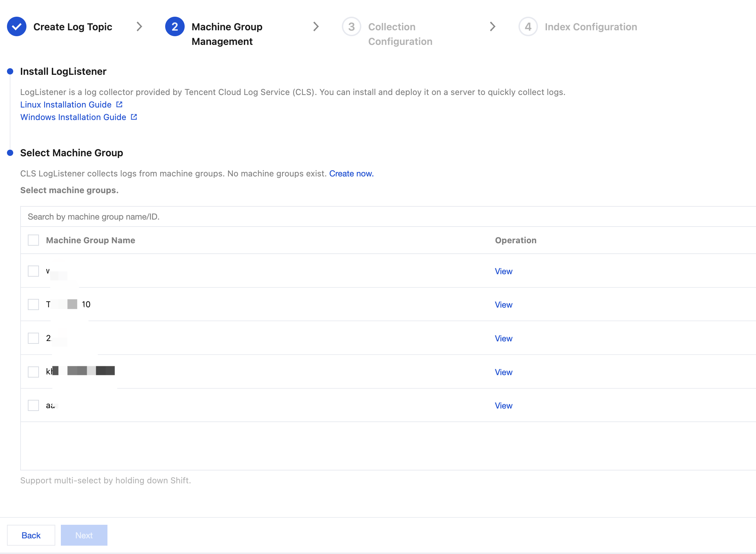Click chevron arrow before Index Configuration

492,26
